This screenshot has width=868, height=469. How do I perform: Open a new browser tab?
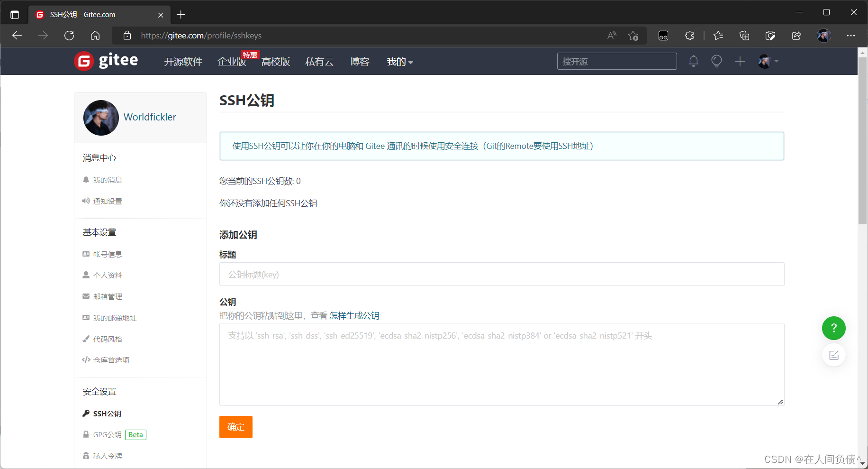pos(181,15)
